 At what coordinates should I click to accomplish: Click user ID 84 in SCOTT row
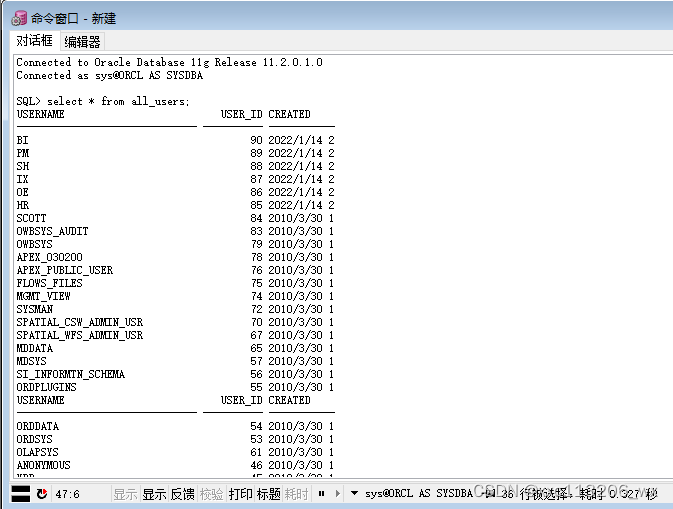tap(256, 218)
